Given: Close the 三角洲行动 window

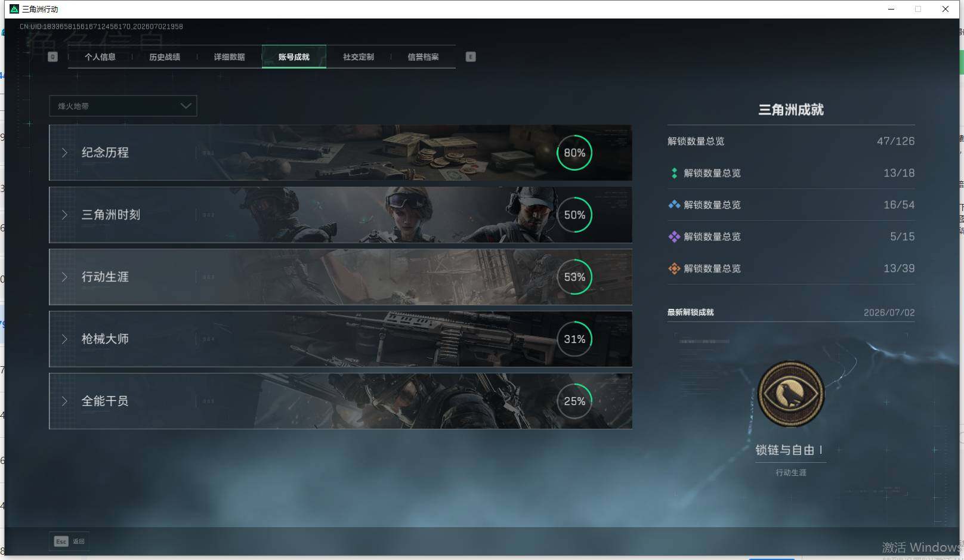Looking at the screenshot, I should 946,9.
